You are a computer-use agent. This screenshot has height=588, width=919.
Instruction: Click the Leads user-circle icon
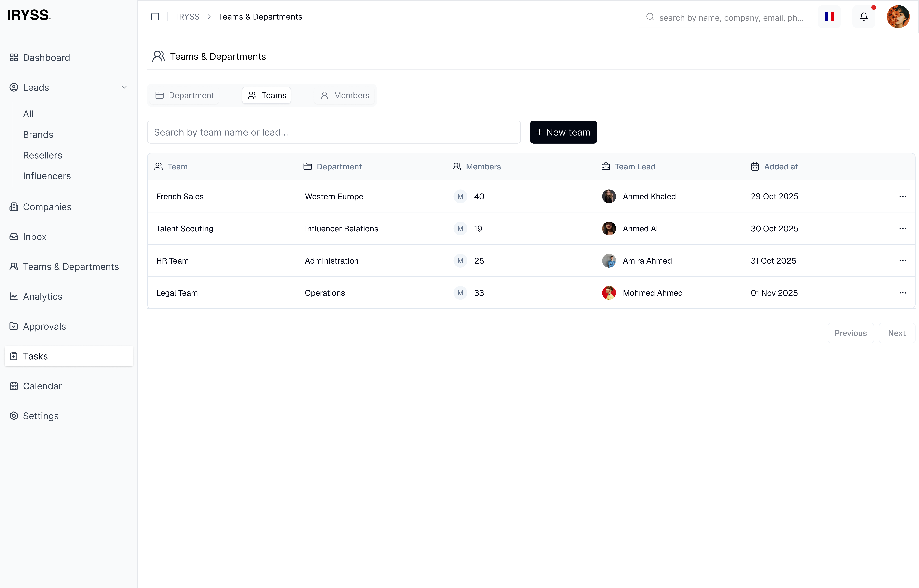[x=14, y=87]
